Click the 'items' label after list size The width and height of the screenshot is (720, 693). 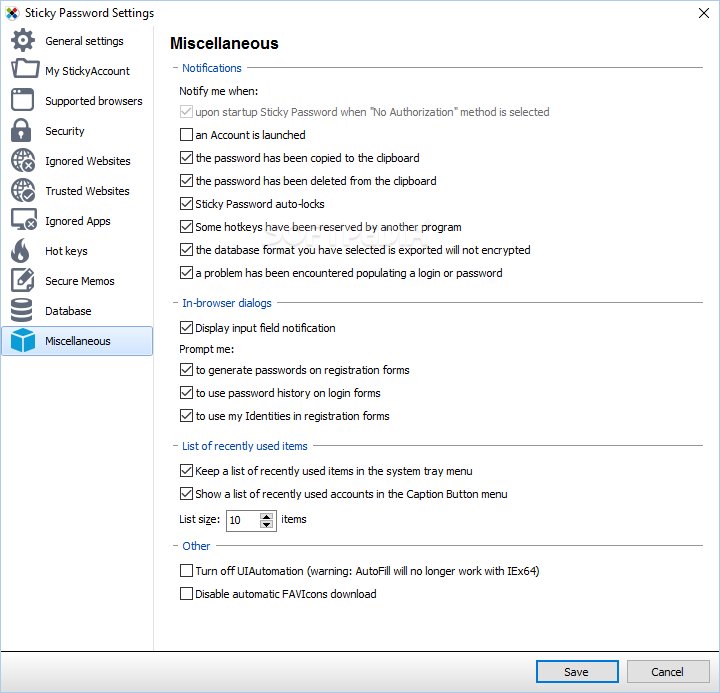[294, 519]
